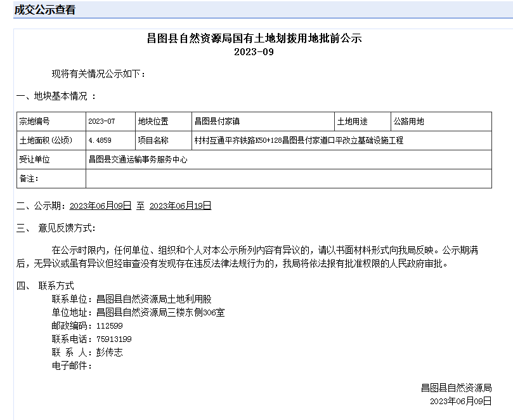
Task: Click the 土地面积(公顷) label cell
Action: click(51, 140)
